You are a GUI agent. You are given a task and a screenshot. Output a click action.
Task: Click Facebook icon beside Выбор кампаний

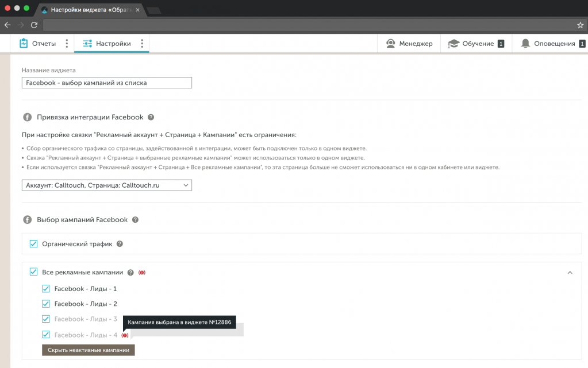click(28, 220)
